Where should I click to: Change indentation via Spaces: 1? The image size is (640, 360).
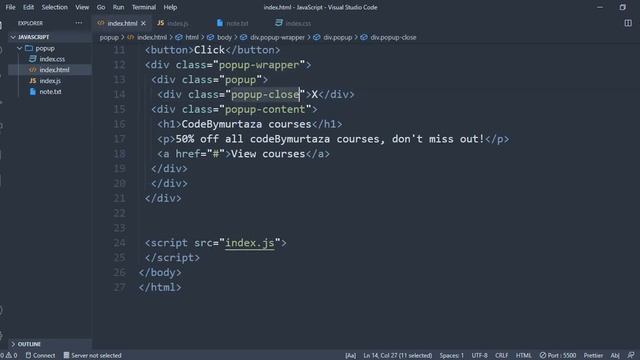(451, 356)
